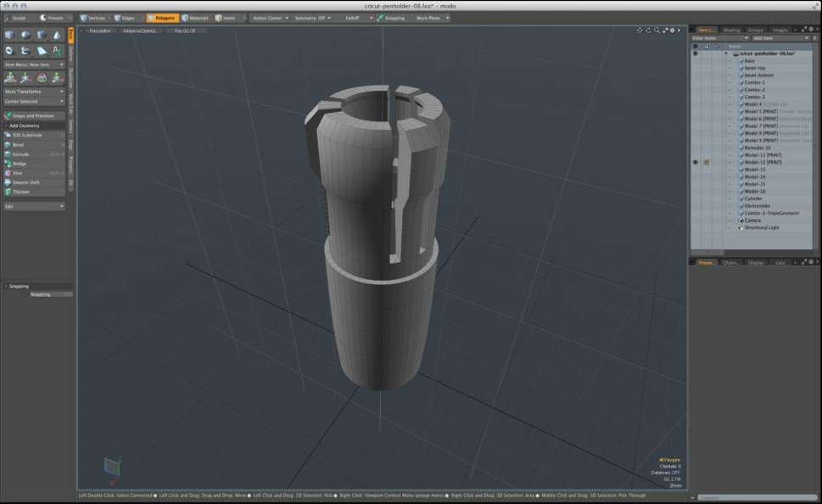Select the move transform tool icon
This screenshot has width=822, height=504.
point(25,78)
